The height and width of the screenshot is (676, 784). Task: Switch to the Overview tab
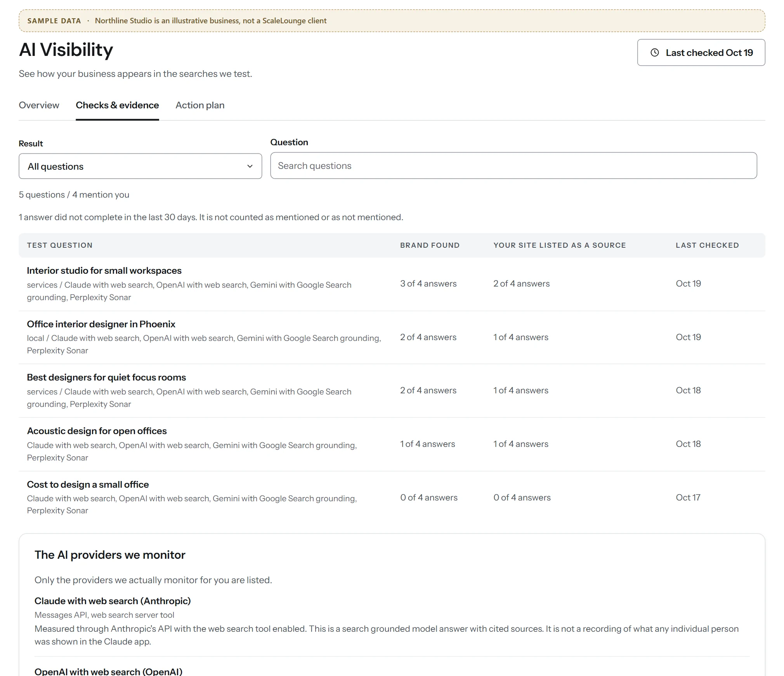39,105
